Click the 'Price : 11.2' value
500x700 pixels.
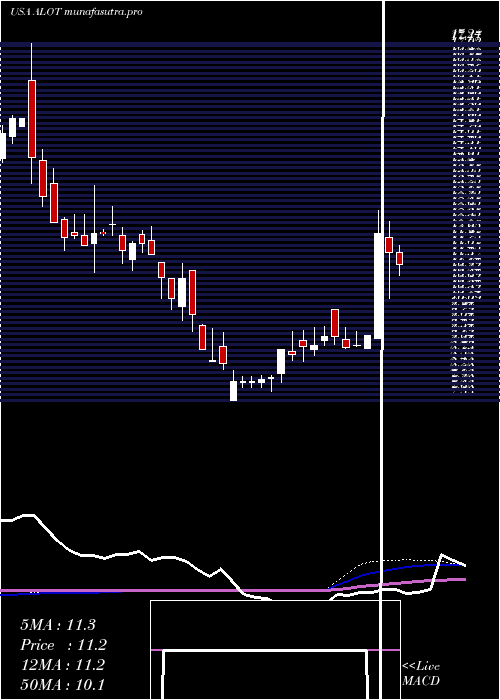(x=64, y=645)
